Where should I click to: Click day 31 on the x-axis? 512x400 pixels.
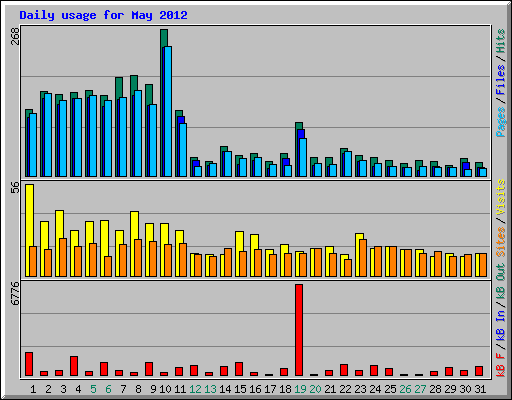click(480, 389)
